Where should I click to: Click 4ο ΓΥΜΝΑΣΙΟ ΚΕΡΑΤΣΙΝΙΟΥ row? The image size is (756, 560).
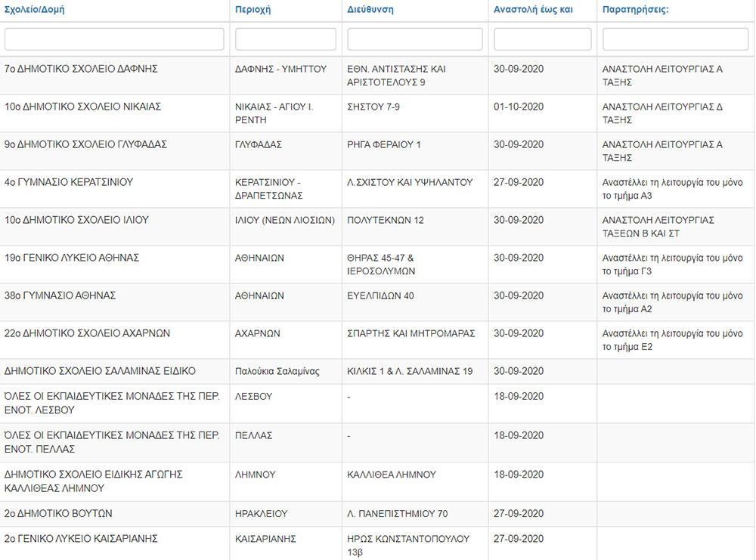69,182
